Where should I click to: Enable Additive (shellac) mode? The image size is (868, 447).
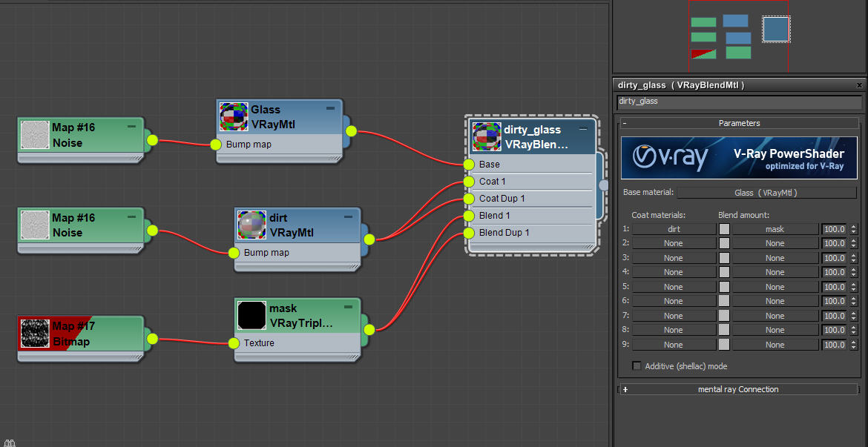pos(636,365)
